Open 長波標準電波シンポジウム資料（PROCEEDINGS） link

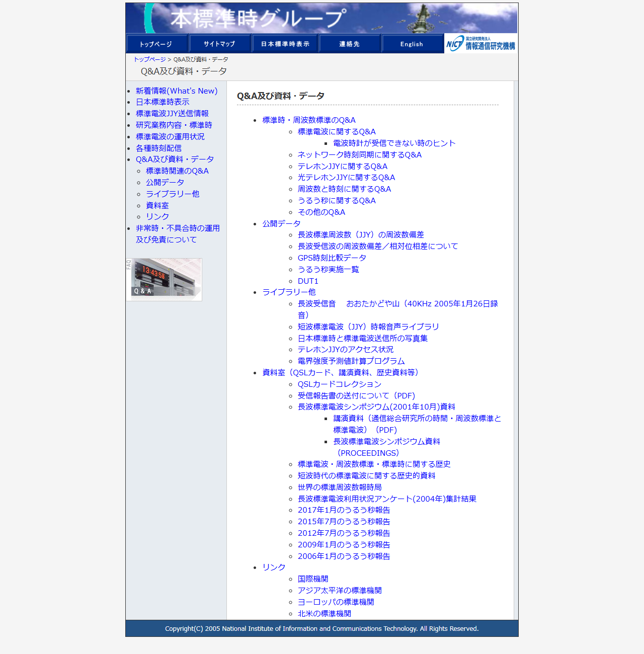coord(386,447)
